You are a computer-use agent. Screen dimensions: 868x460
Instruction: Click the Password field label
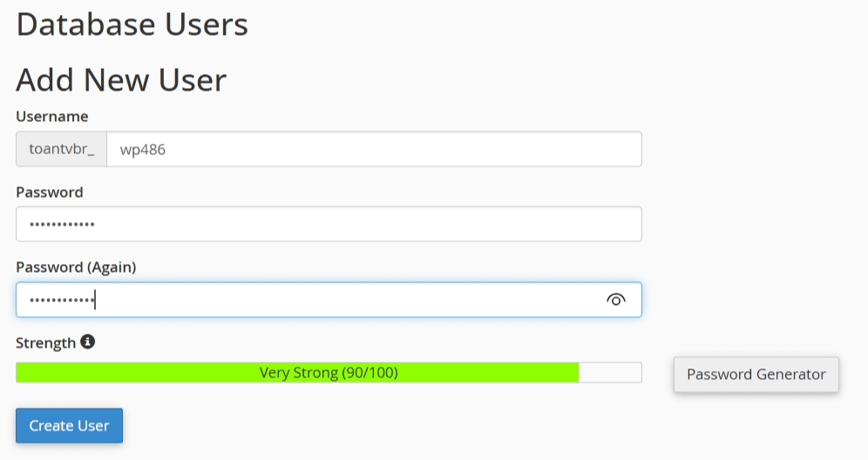(x=50, y=192)
